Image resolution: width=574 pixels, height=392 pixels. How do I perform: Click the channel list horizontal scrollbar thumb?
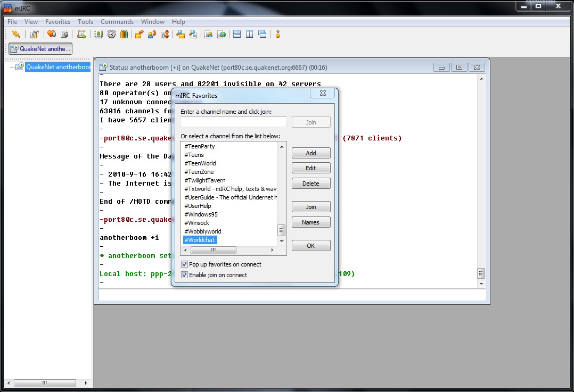click(x=214, y=250)
